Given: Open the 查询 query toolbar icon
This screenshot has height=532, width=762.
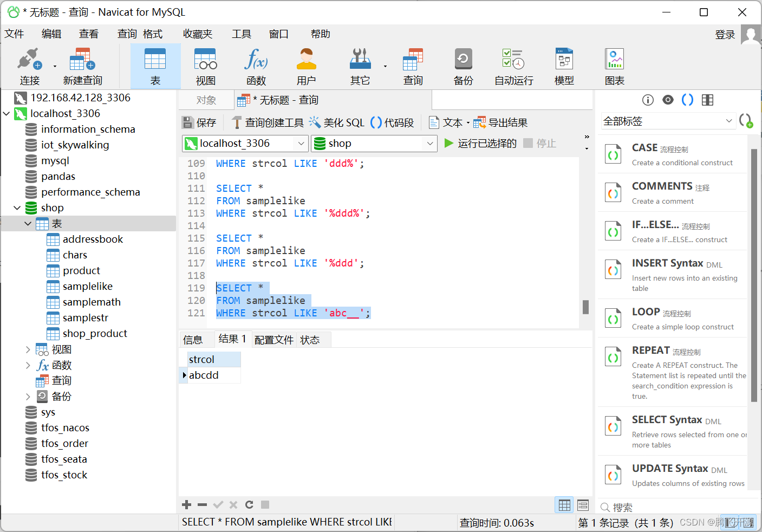Looking at the screenshot, I should click(x=413, y=67).
